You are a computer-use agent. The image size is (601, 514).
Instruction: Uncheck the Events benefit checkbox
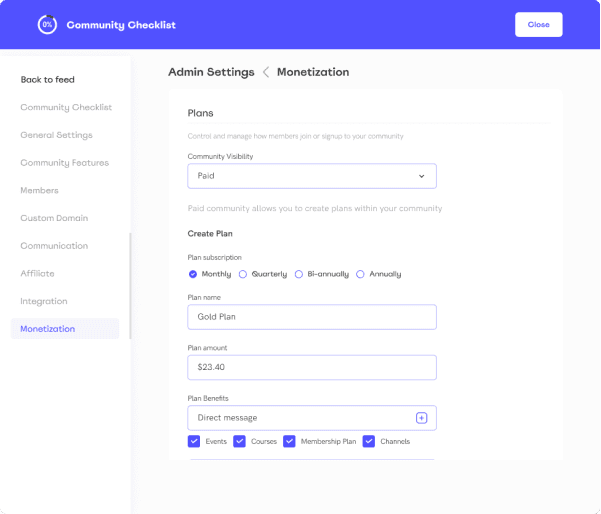point(194,441)
